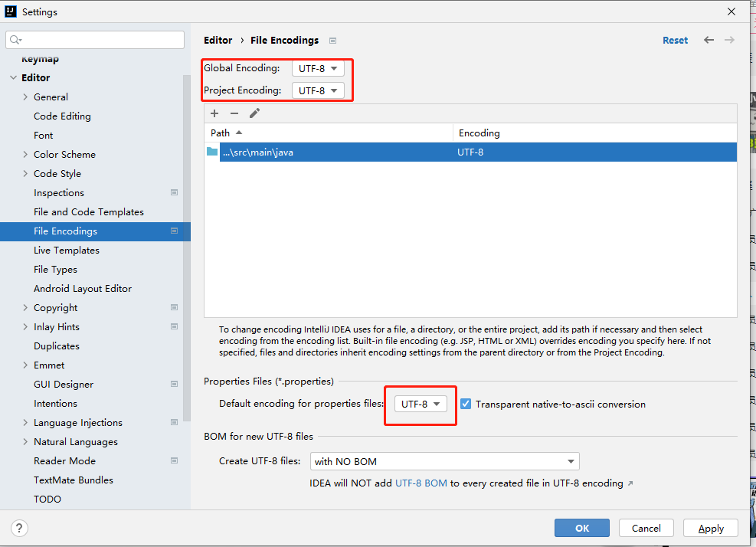Focus the settings search field
The height and width of the screenshot is (547, 756).
[95, 40]
